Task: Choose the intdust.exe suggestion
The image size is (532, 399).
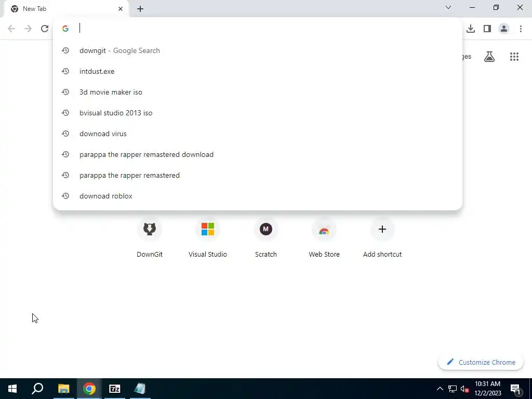Action: [x=258, y=71]
